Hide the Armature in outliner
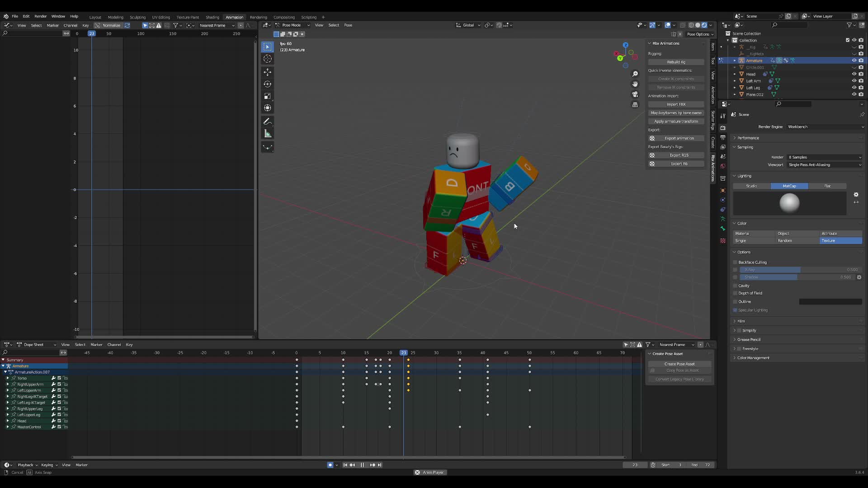868x488 pixels. 854,61
